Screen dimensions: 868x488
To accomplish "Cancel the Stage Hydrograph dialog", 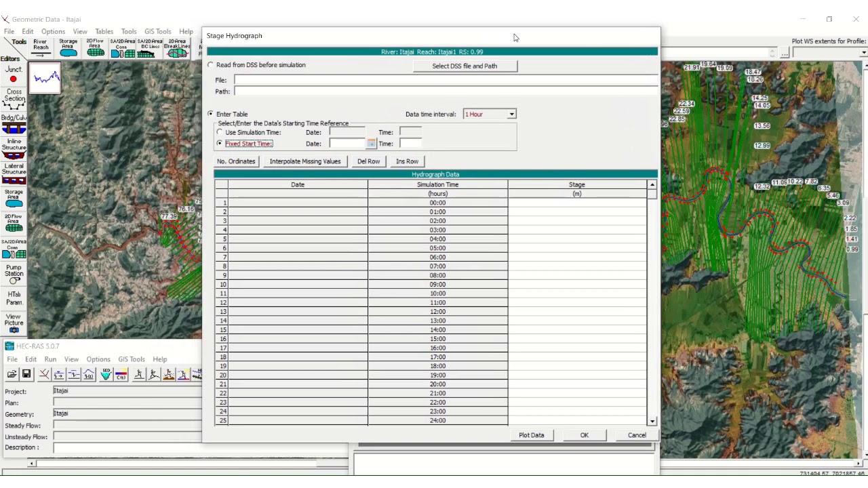I will pos(637,435).
